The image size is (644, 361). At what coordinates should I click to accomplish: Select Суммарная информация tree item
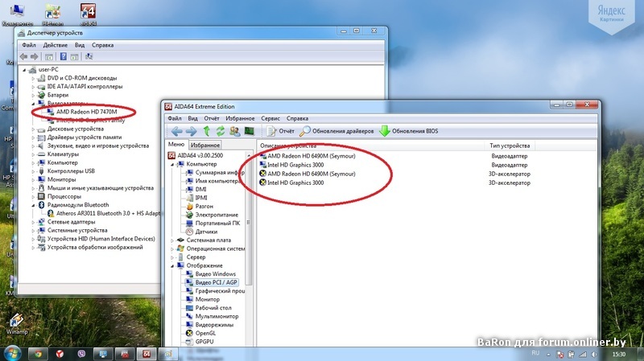pos(215,173)
